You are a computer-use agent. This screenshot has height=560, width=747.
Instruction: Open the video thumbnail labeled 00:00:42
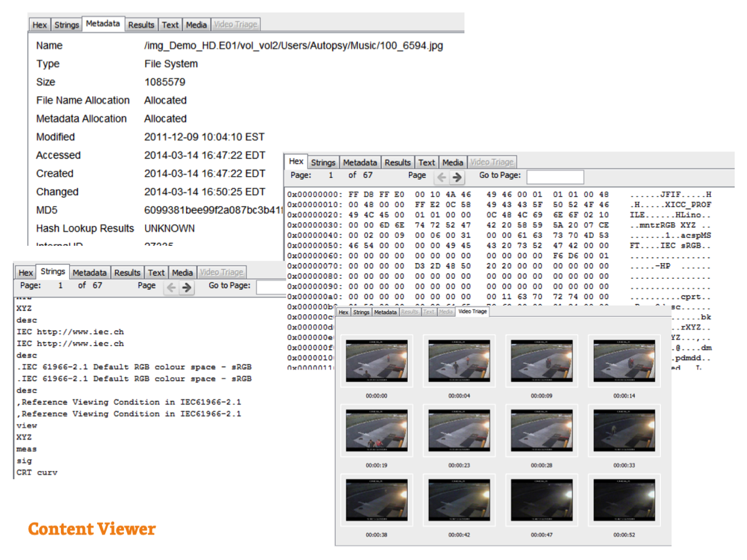[459, 500]
